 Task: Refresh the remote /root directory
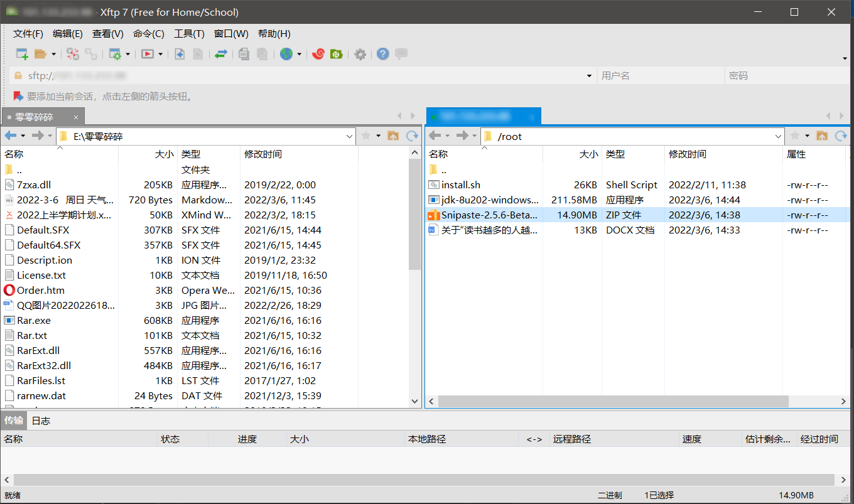841,136
